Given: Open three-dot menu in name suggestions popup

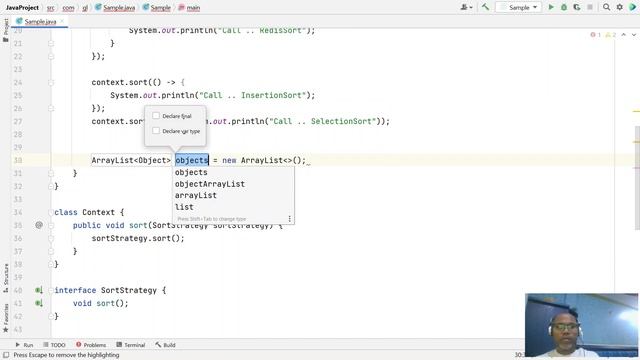Looking at the screenshot, I should coord(289,219).
